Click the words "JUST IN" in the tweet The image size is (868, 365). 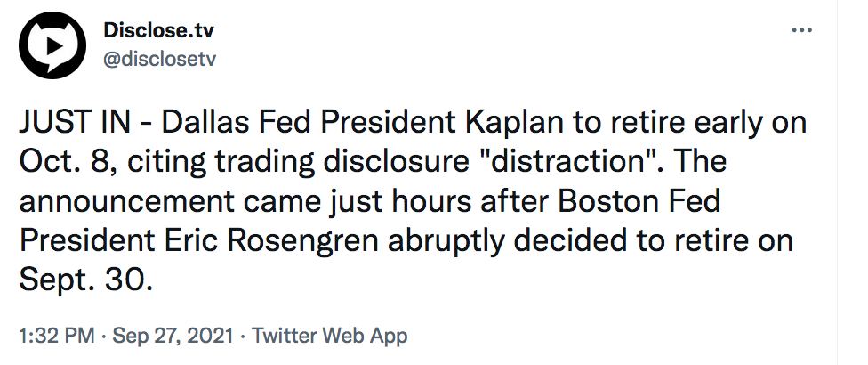[x=73, y=123]
